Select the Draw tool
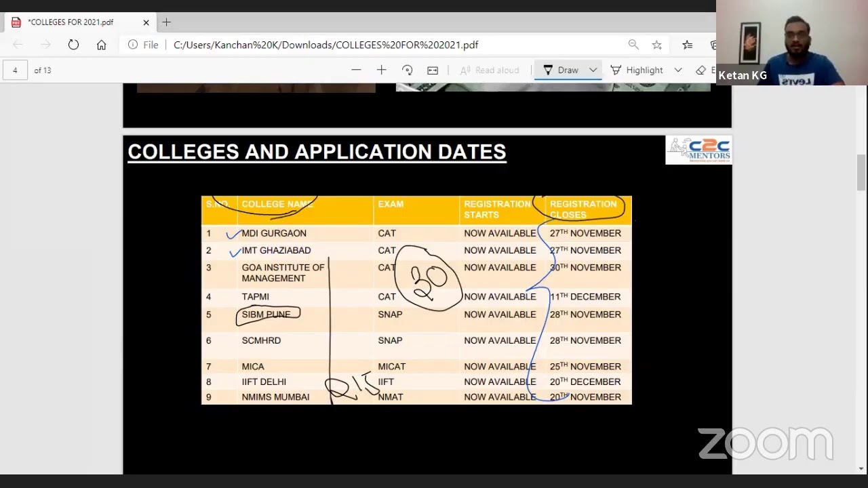 point(561,70)
